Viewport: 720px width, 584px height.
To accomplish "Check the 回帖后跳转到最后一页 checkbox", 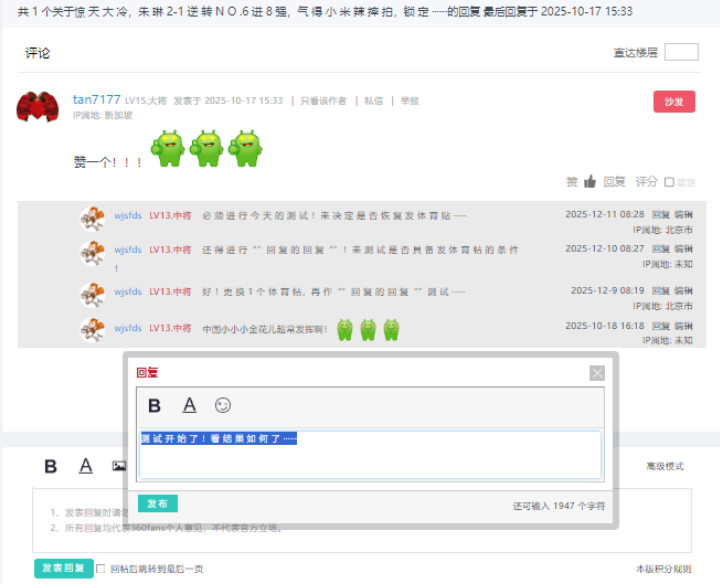I will [x=101, y=568].
